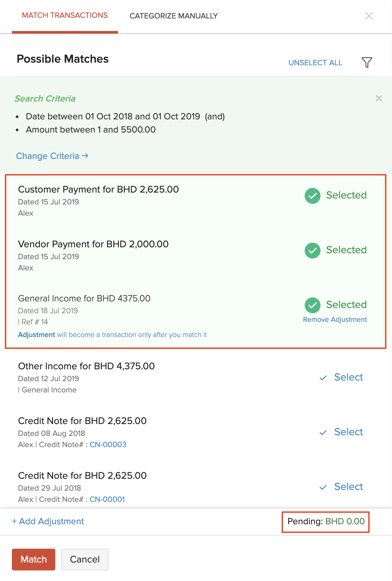
Task: Open Change Criteria link
Action: [x=52, y=156]
